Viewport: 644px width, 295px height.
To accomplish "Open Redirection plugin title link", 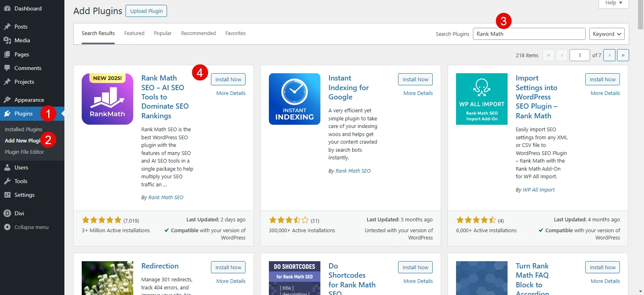I will click(160, 266).
